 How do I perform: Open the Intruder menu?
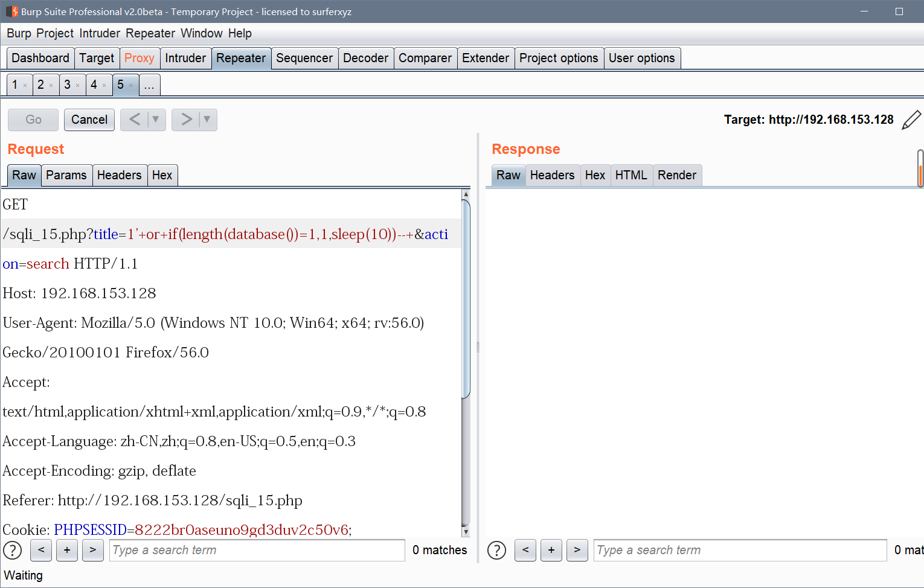pos(100,33)
